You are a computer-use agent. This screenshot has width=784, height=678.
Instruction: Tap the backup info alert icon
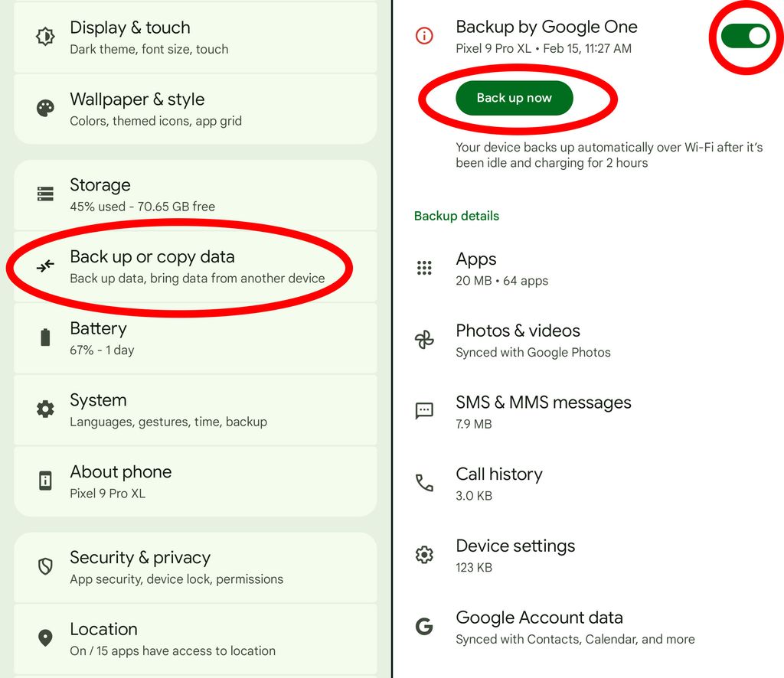click(424, 34)
